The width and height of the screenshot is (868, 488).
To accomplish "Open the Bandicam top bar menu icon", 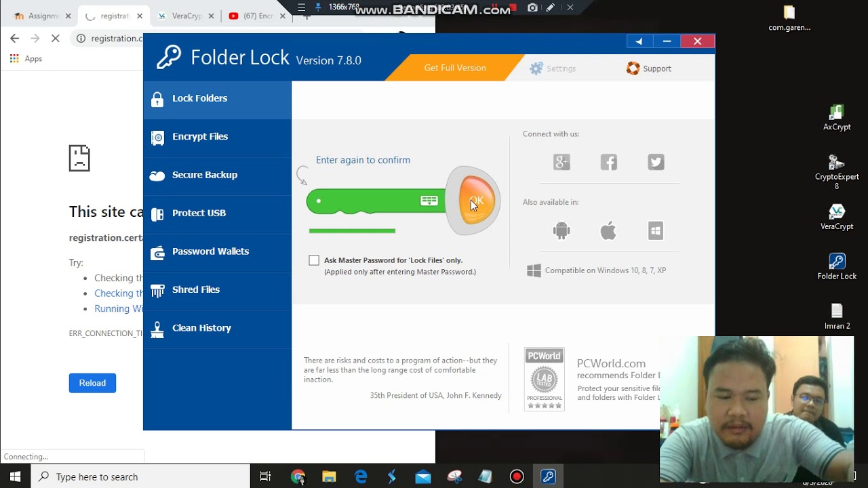I will (301, 7).
